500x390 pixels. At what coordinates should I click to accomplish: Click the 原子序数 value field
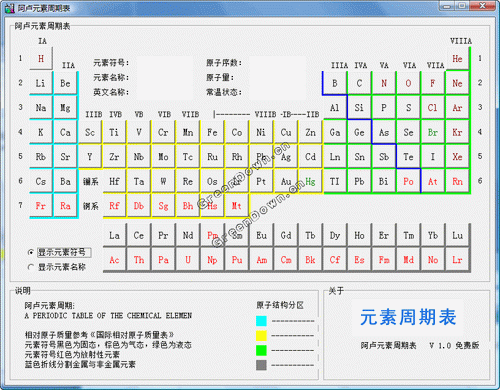(278, 63)
